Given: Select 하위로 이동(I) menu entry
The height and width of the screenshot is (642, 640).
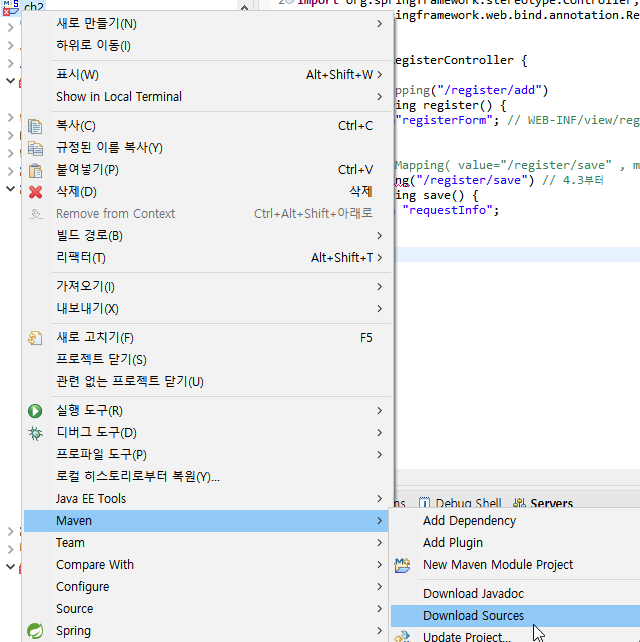Looking at the screenshot, I should 206,45.
